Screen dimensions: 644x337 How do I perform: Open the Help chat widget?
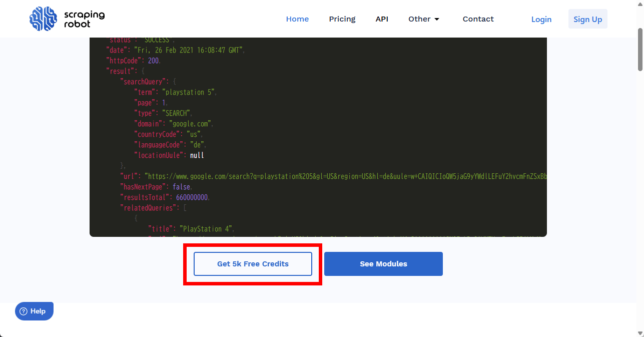[34, 311]
